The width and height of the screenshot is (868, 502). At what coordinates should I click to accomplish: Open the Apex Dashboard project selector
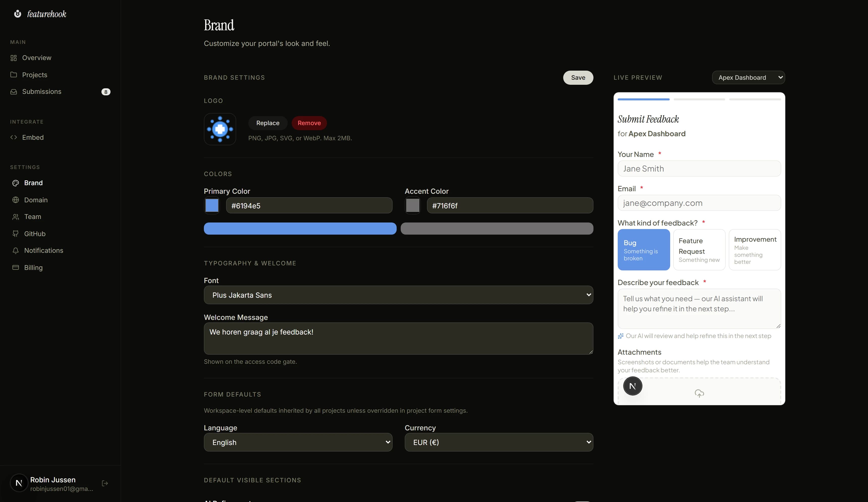[x=748, y=77]
